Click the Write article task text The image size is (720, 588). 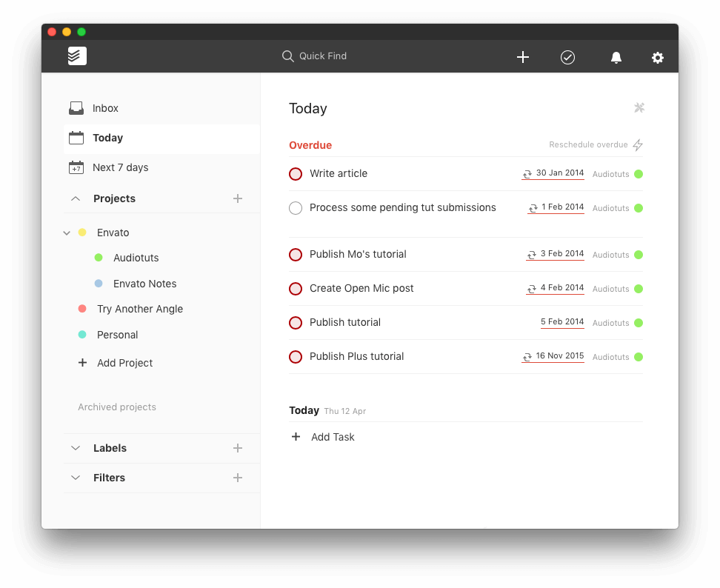click(x=339, y=173)
